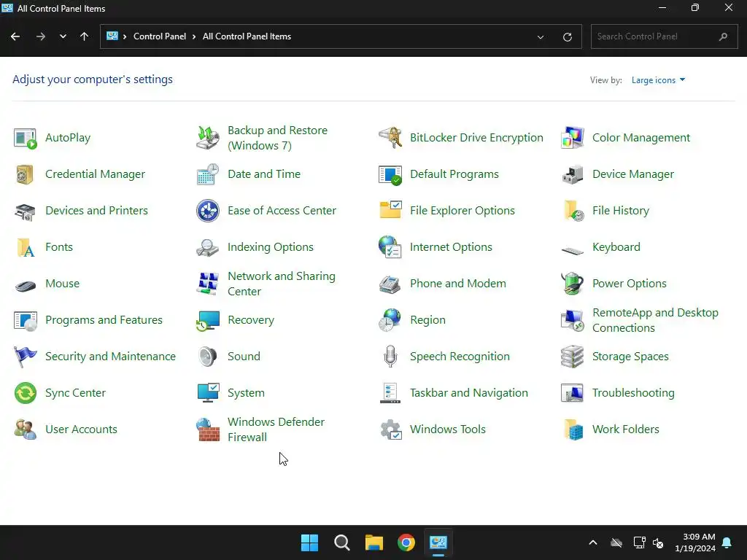The height and width of the screenshot is (560, 747).
Task: Expand chevron after Control Panel breadcrumb
Action: [x=194, y=36]
